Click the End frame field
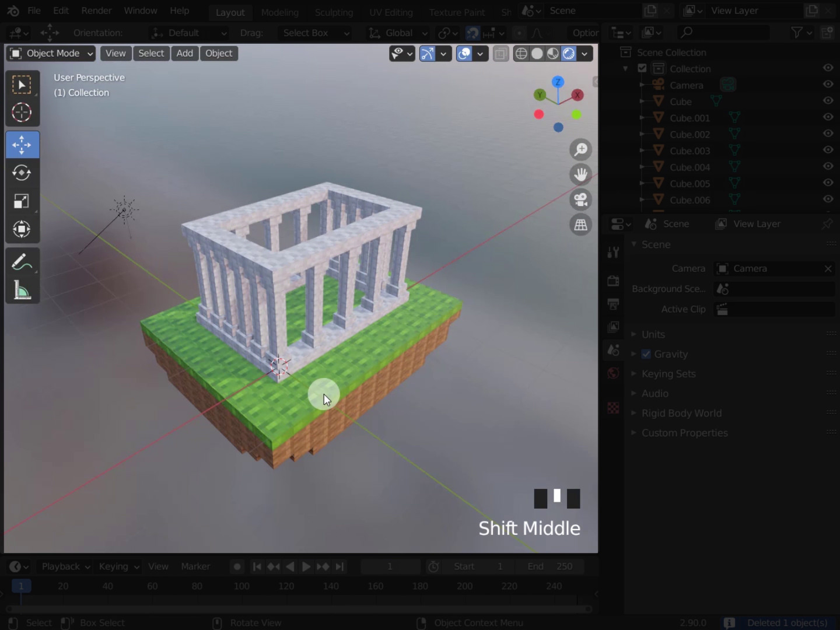840x630 pixels. coord(549,566)
